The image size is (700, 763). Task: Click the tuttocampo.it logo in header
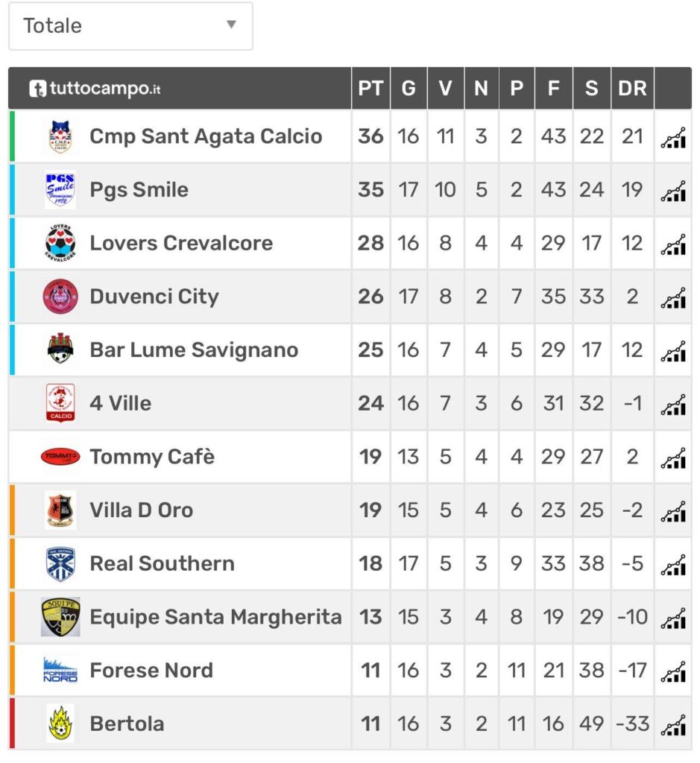(x=95, y=89)
